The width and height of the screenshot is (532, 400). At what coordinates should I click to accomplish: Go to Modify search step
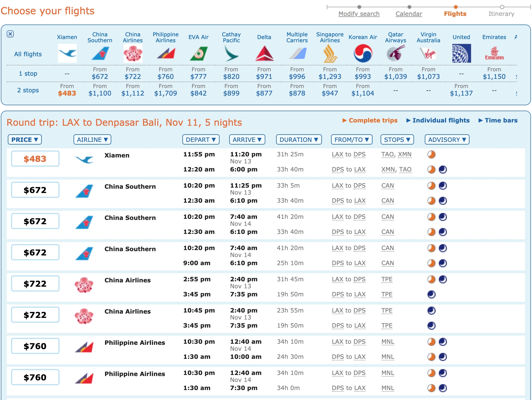(x=359, y=14)
